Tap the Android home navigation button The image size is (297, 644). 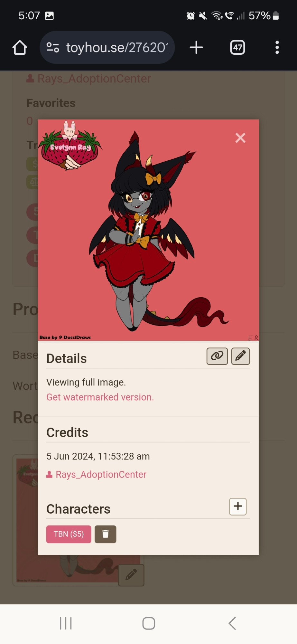coord(149,623)
